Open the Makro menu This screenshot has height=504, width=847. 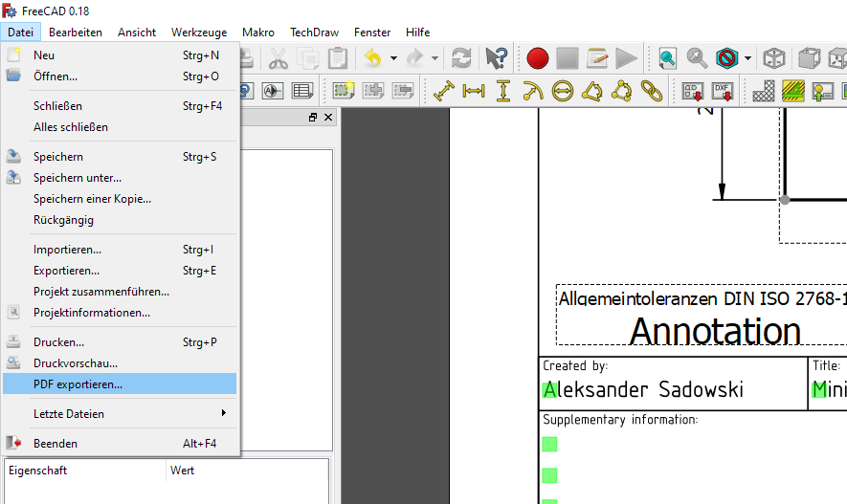(258, 33)
